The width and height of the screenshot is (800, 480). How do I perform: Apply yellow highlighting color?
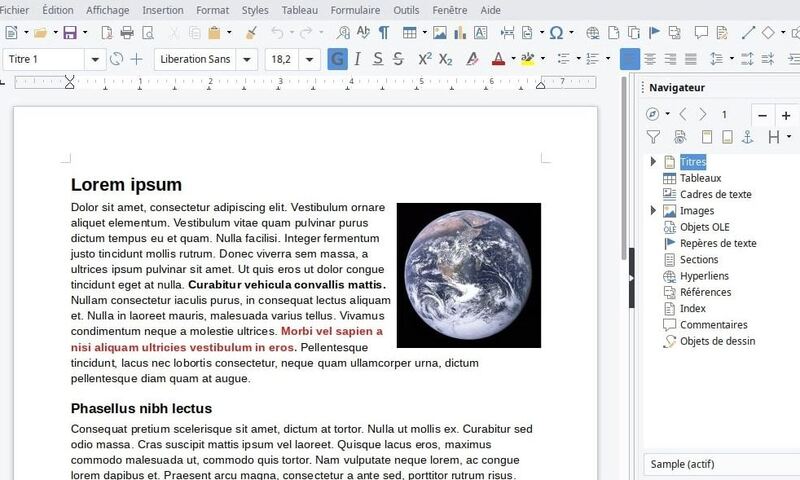528,59
